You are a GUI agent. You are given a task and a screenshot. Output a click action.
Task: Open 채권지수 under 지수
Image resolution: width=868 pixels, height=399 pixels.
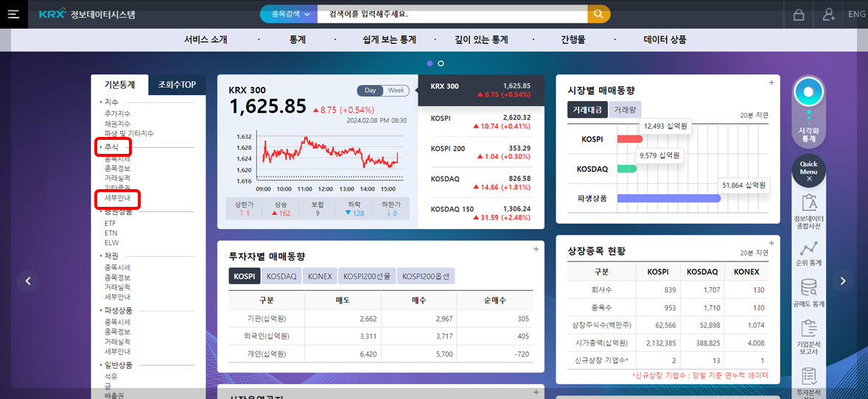pyautogui.click(x=117, y=124)
